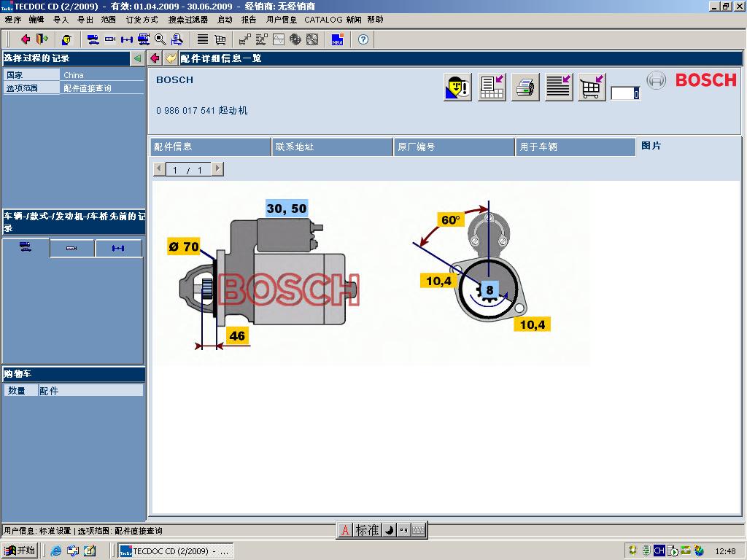Open combined vehicle and engine search icon

pos(144,39)
